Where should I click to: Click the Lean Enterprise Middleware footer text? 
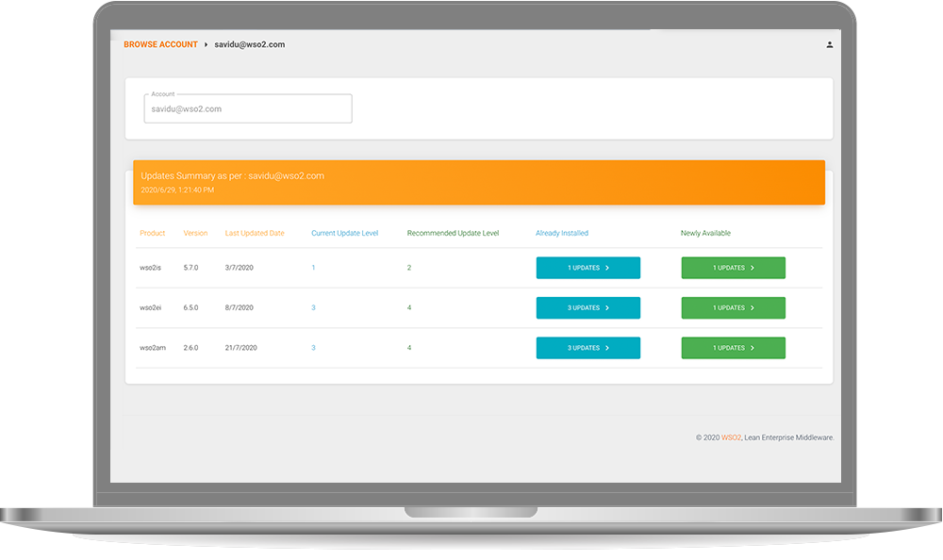789,437
